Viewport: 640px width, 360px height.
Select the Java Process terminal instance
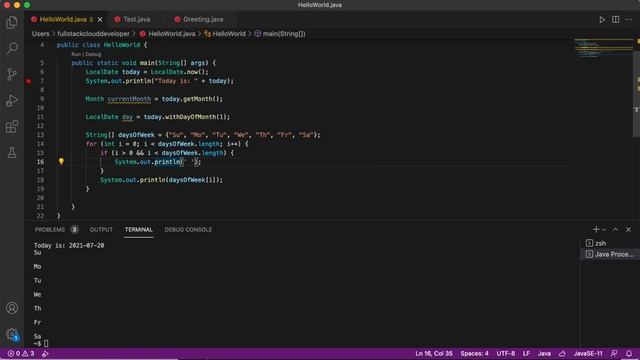(x=610, y=254)
